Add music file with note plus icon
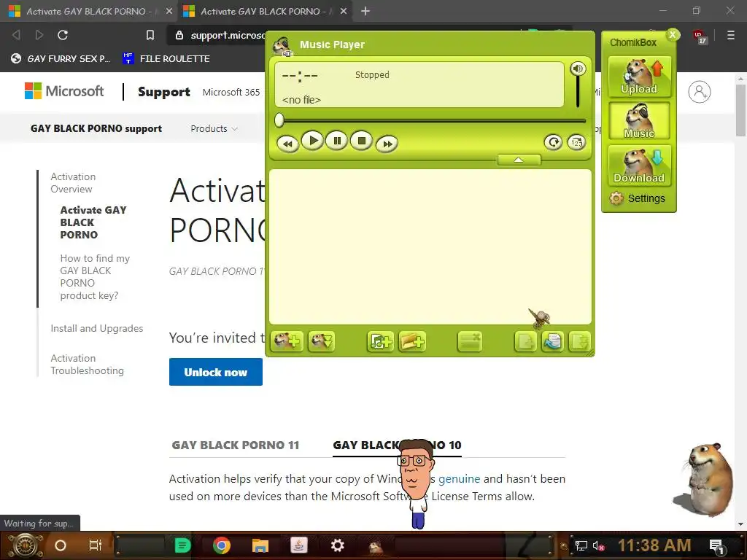This screenshot has height=560, width=747. point(380,341)
